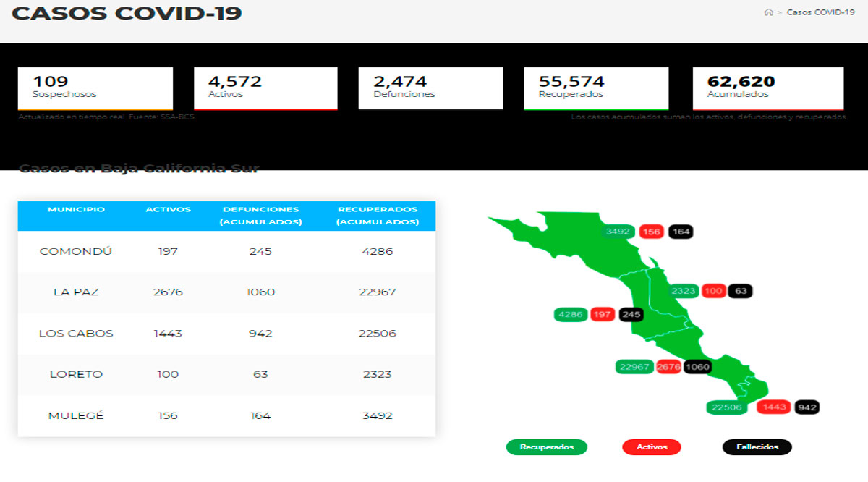
Task: Click Mulegé active value 156 in table
Action: [168, 415]
